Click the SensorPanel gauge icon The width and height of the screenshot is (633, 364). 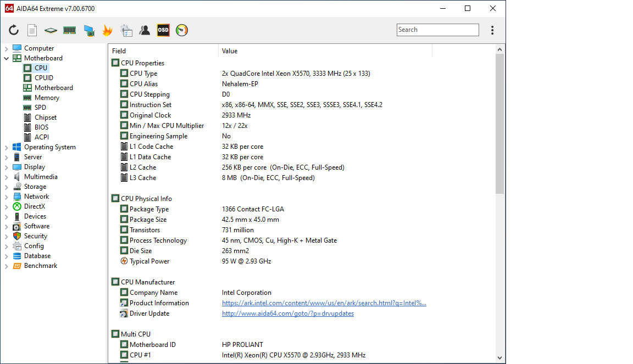click(181, 30)
